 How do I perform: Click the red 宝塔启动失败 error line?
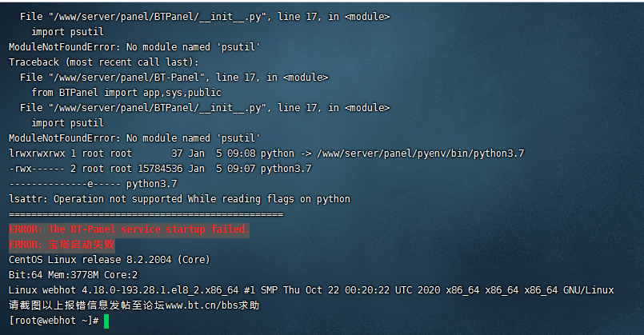pos(62,245)
